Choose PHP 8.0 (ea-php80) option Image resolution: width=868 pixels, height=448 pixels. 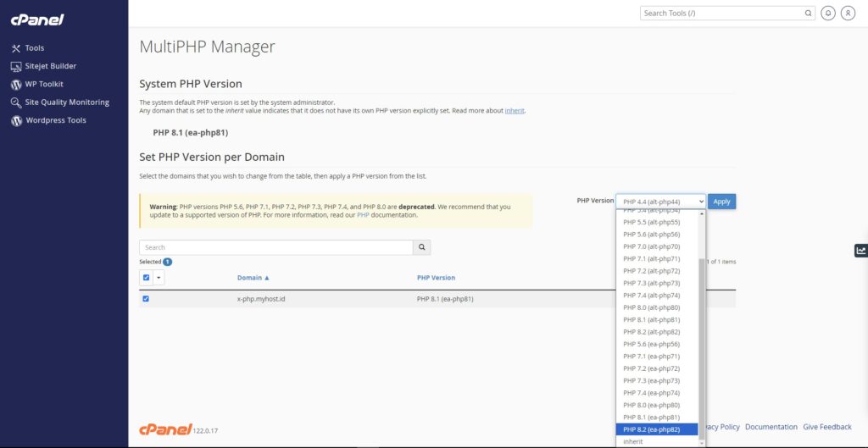click(x=657, y=405)
